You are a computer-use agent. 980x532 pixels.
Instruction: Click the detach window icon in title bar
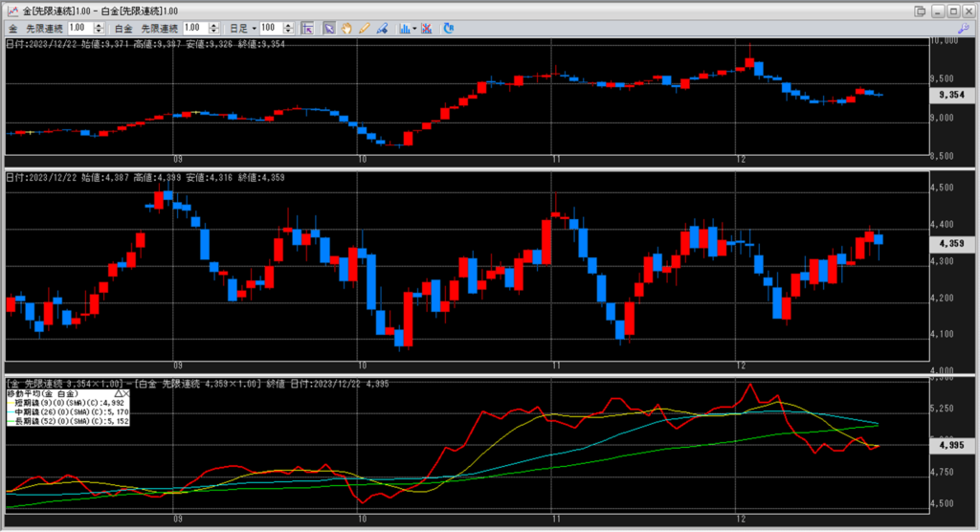920,10
